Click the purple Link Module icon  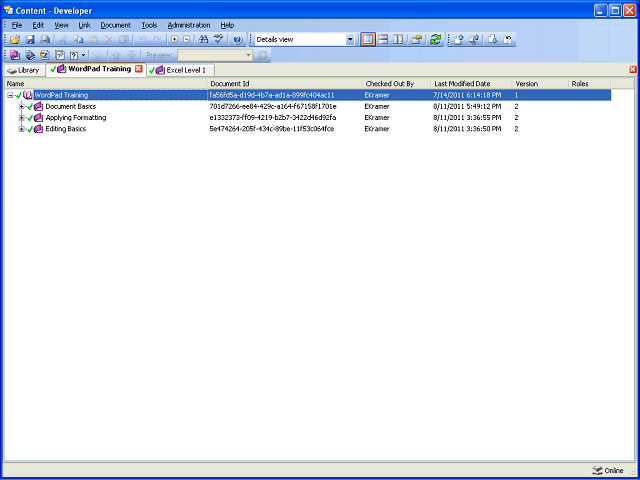(x=15, y=55)
